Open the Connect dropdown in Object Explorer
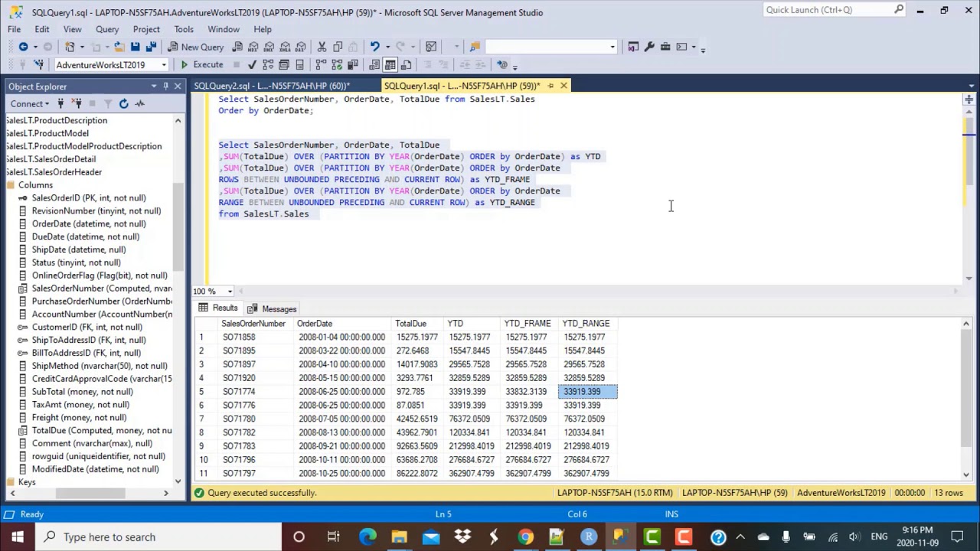 30,104
